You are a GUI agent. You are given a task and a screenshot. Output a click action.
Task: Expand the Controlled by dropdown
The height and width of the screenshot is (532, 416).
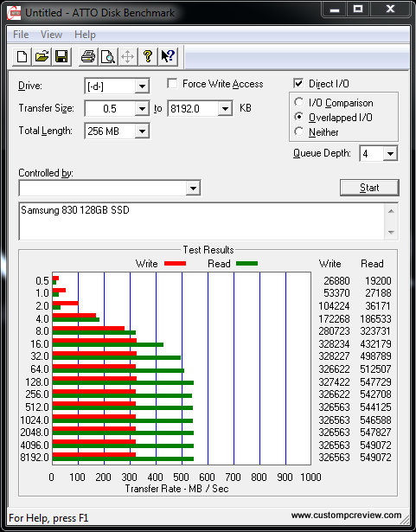(x=193, y=188)
